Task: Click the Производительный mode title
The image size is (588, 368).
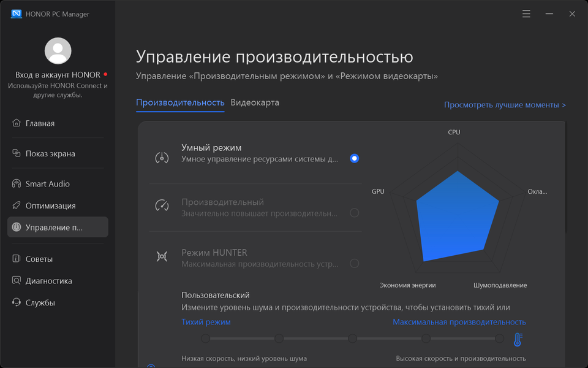Action: (222, 202)
